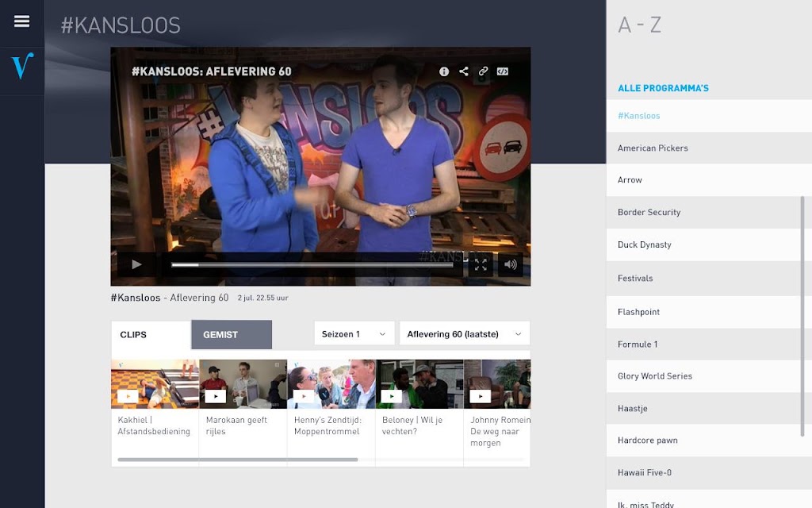Open Arrow programme
The image size is (812, 508).
[x=709, y=180]
